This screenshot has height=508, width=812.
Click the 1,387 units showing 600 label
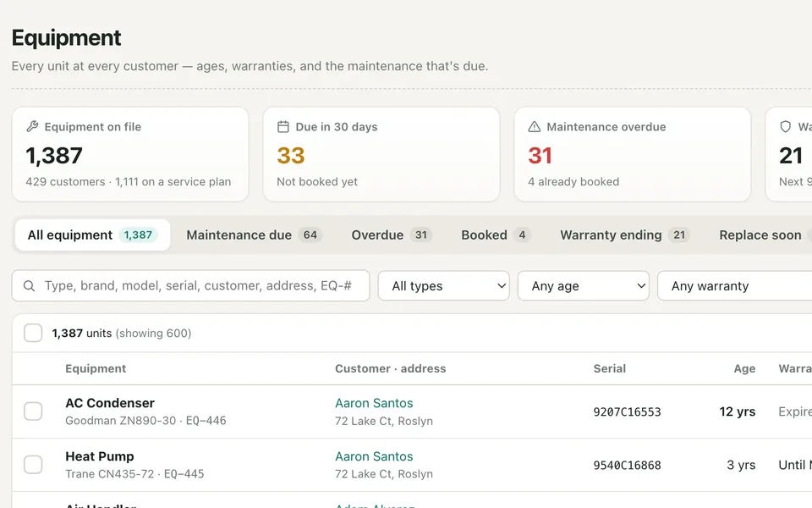[122, 334]
